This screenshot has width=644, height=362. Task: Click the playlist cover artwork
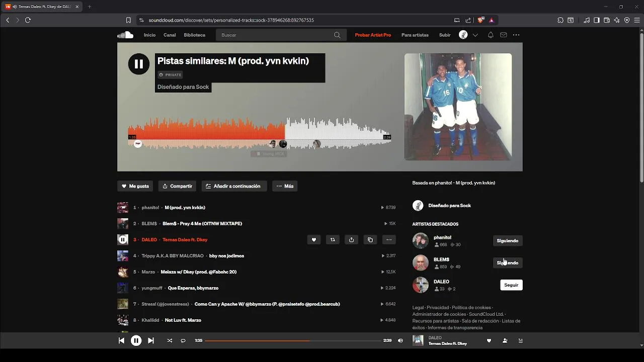tap(458, 107)
